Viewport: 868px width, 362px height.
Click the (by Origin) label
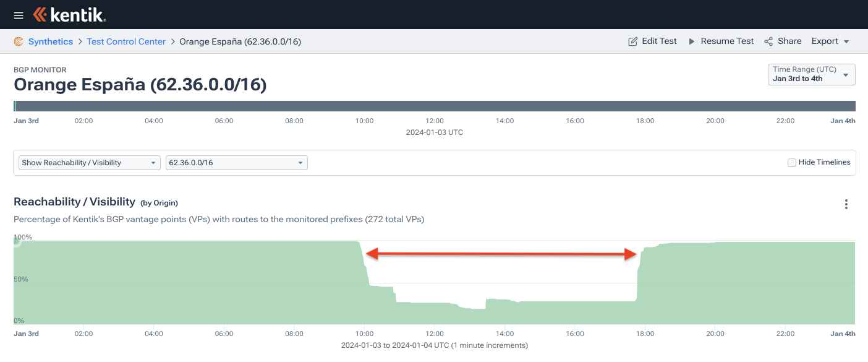tap(160, 203)
